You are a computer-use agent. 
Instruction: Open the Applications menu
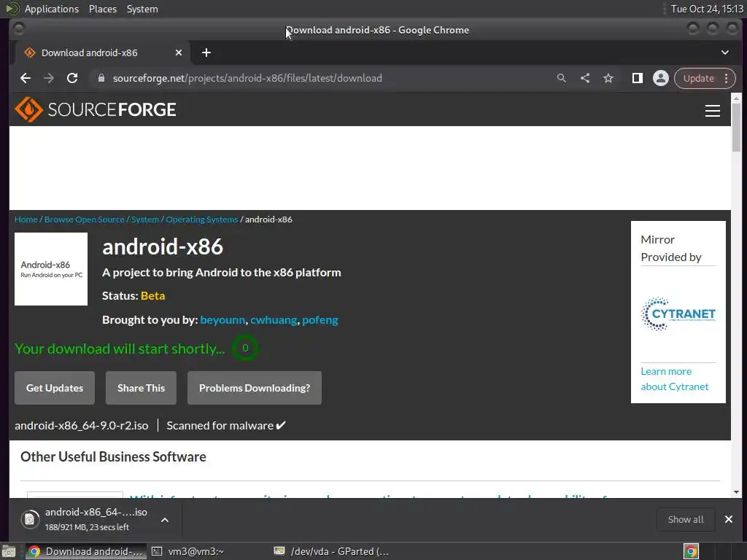point(52,9)
